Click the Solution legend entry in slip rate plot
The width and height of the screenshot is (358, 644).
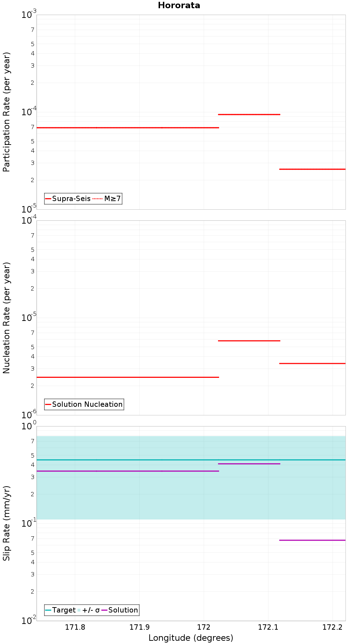[120, 610]
